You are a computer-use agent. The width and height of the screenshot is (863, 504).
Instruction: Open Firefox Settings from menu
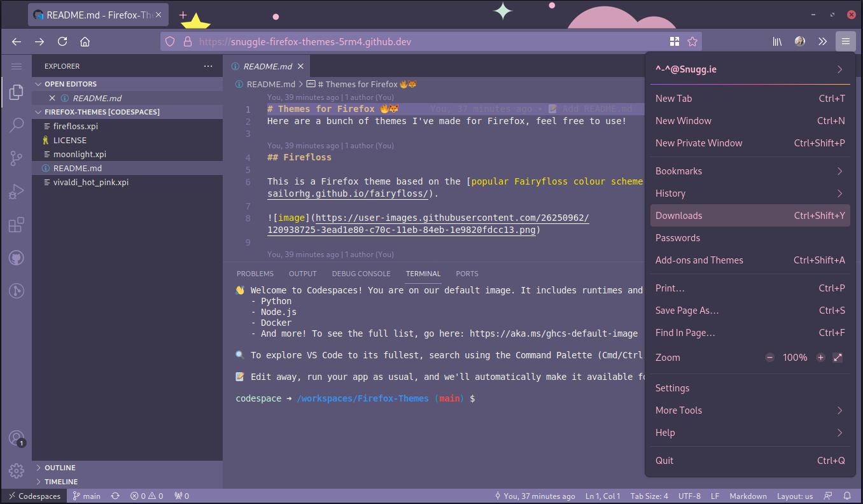pos(750,388)
